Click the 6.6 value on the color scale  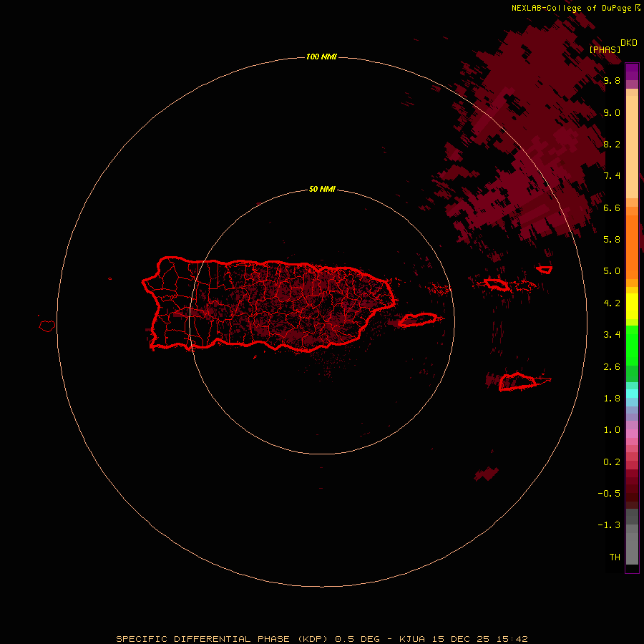(x=612, y=208)
